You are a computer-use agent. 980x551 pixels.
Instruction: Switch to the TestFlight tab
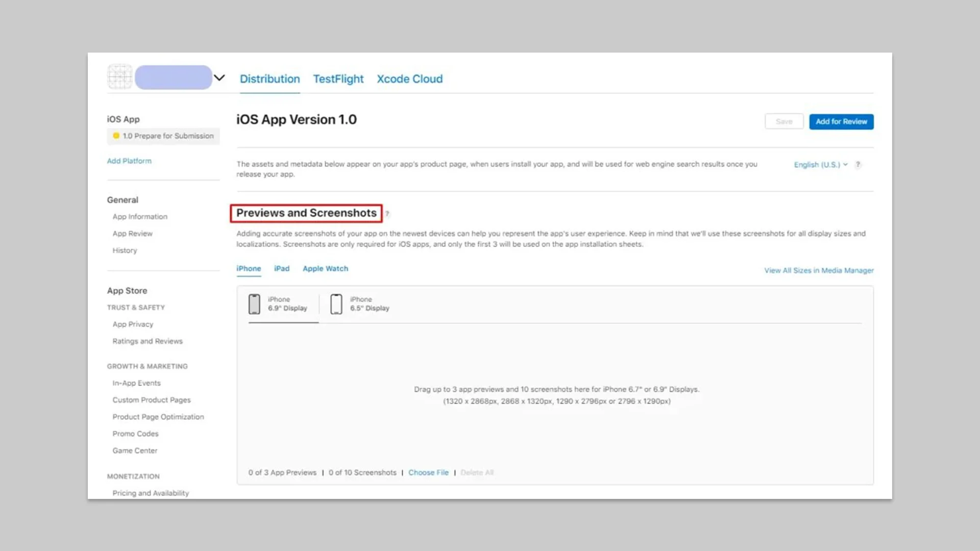338,79
